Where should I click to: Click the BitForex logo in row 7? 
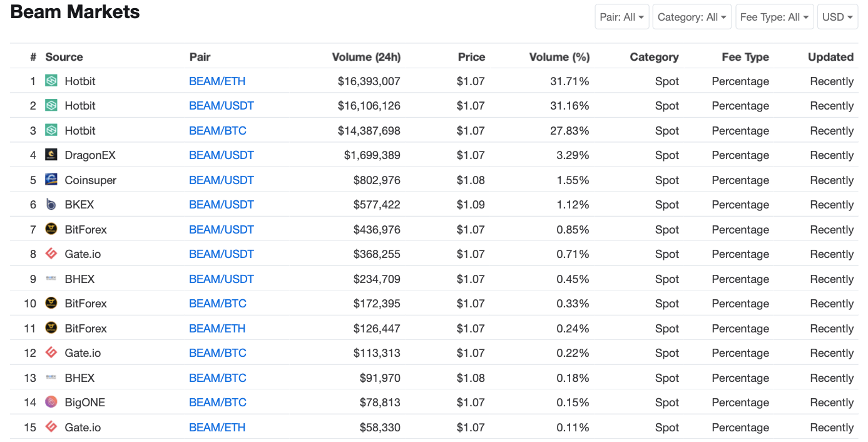(51, 229)
